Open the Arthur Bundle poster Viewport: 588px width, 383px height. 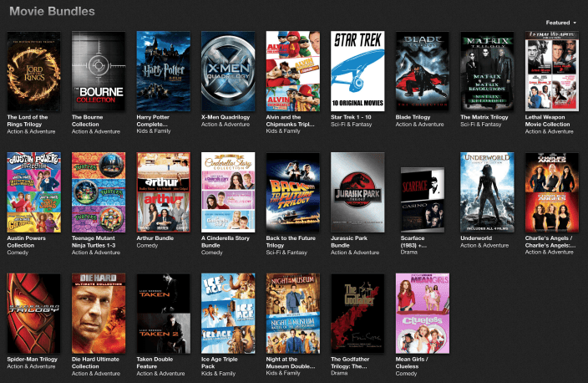tap(164, 192)
